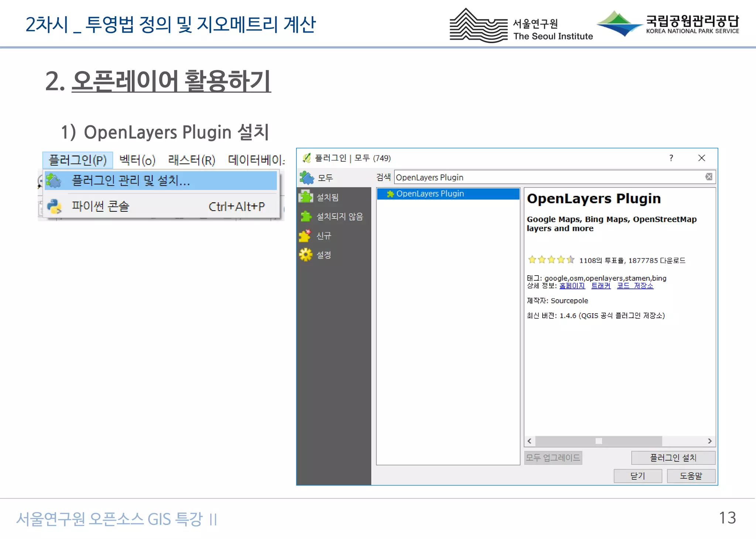756x539 pixels.
Task: Click the 도움말 button
Action: 691,476
